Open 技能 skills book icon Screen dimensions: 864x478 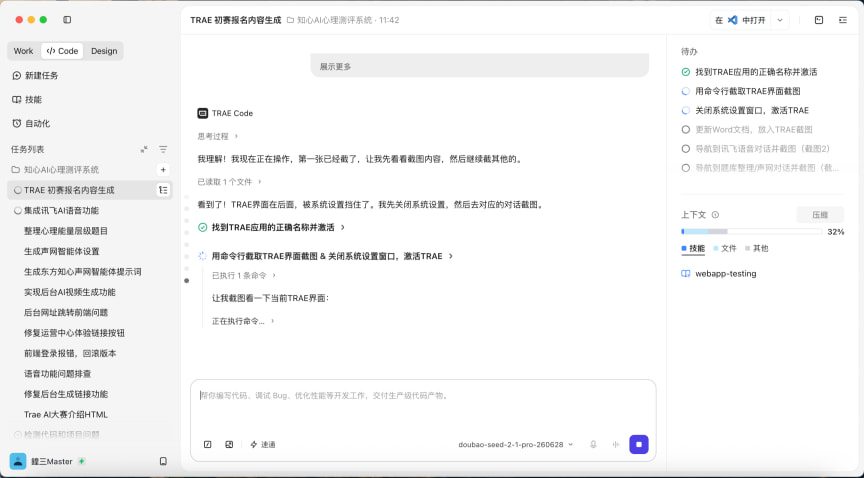click(17, 100)
